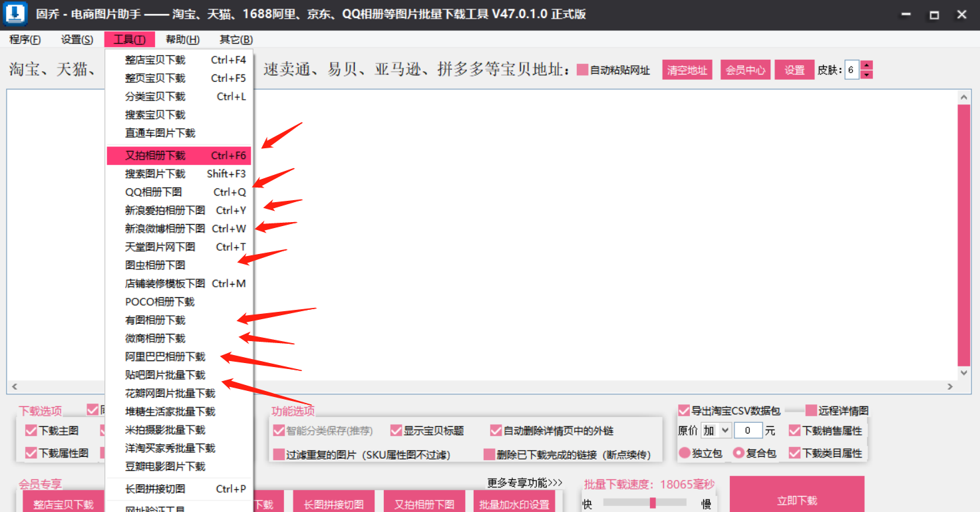The image size is (980, 512).
Task: Toggle 下载类目属性 checkbox
Action: pyautogui.click(x=794, y=453)
